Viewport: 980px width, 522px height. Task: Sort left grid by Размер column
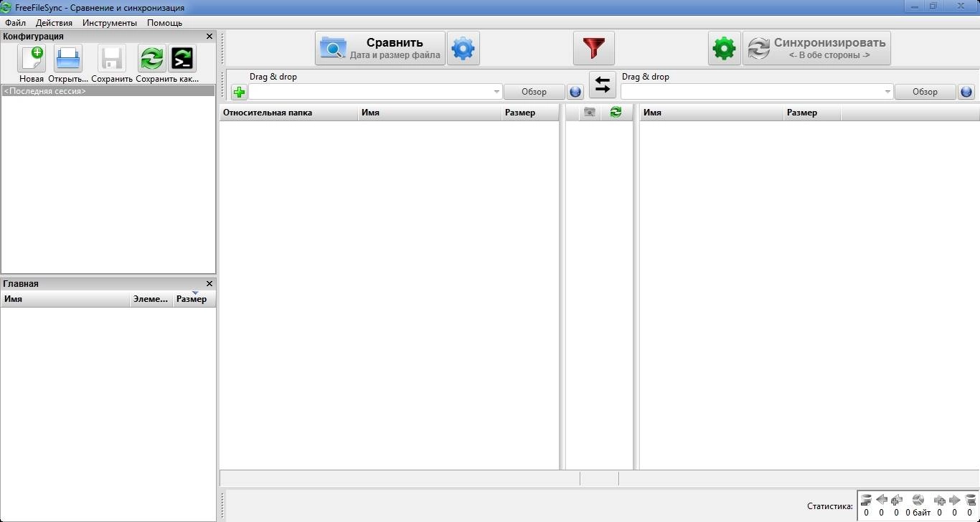(529, 113)
